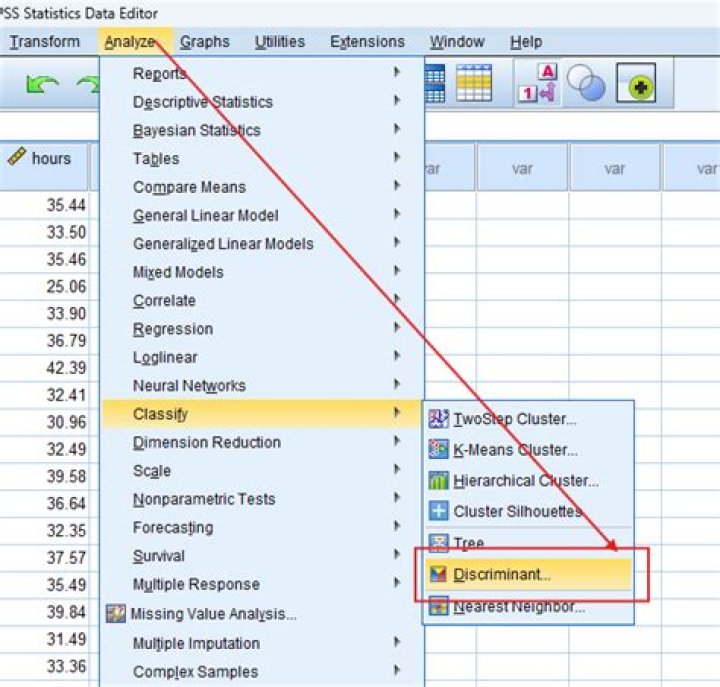The height and width of the screenshot is (687, 720).
Task: Select the cell with value 35.44
Action: (x=44, y=205)
